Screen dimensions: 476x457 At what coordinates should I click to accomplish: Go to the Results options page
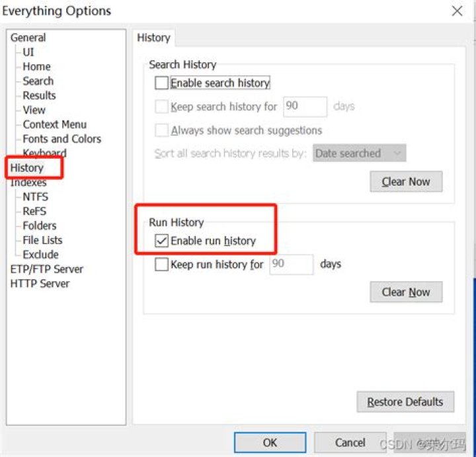[x=39, y=95]
